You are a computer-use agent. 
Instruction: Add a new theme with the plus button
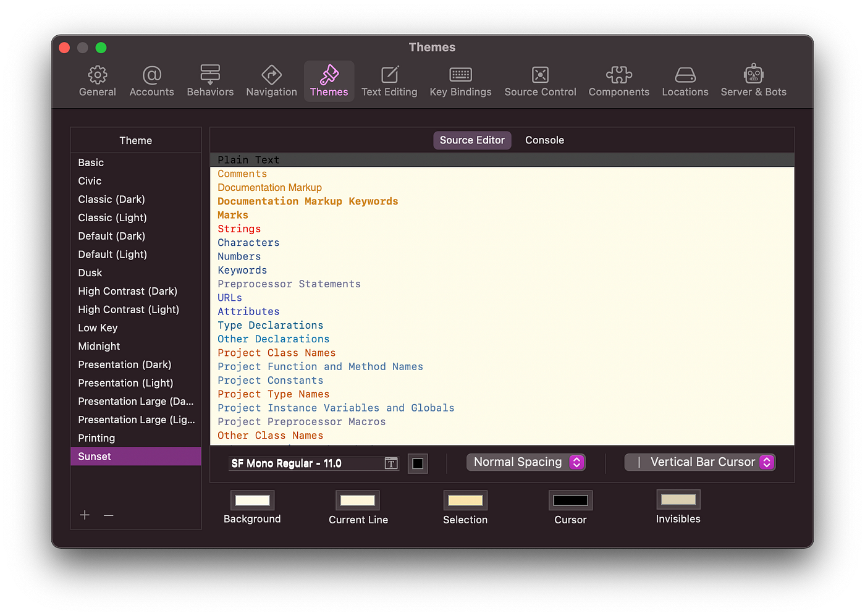coord(85,515)
